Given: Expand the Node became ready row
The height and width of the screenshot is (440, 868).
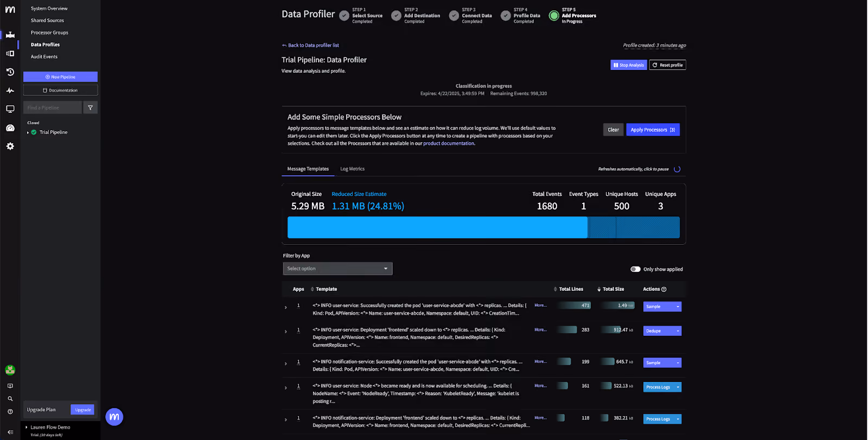Looking at the screenshot, I should (x=286, y=388).
